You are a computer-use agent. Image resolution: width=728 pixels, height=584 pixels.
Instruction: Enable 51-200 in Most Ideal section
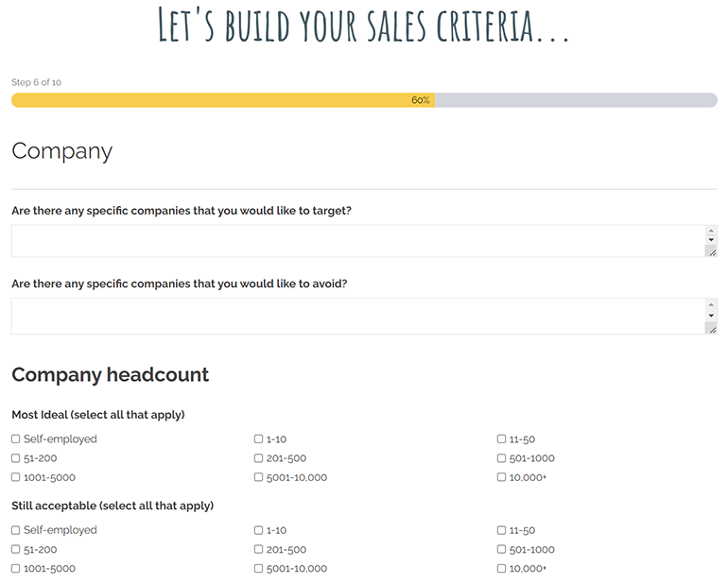coord(16,458)
